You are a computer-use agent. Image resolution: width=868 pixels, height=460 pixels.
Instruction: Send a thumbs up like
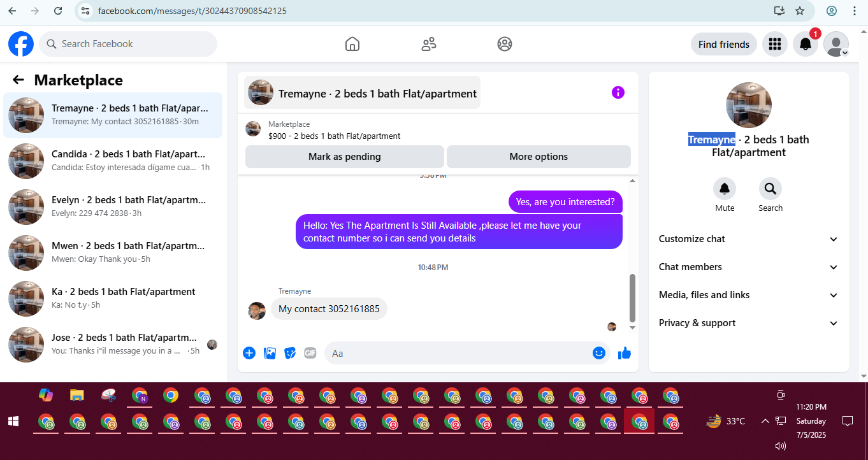click(x=625, y=353)
